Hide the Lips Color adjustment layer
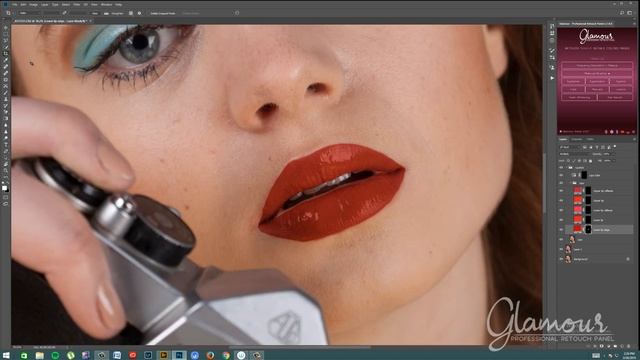 [x=561, y=175]
